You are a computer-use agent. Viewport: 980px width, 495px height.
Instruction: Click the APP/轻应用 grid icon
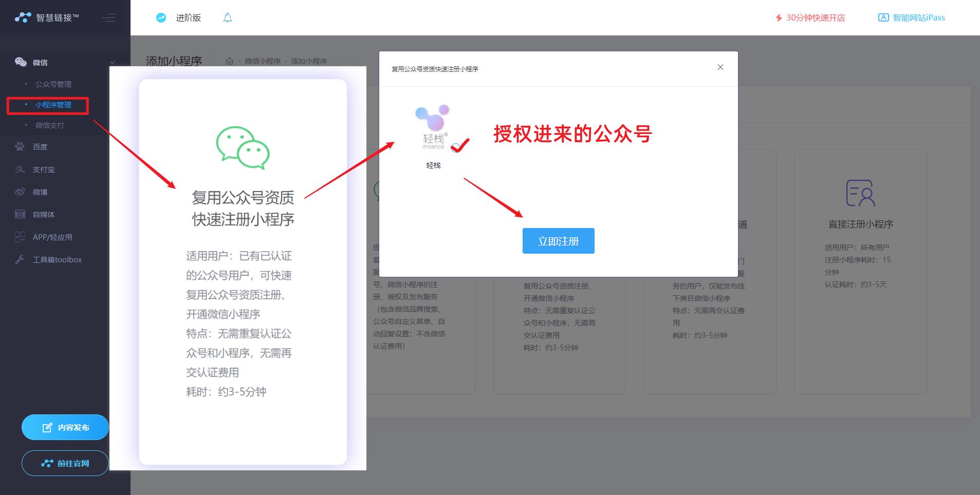click(x=20, y=237)
